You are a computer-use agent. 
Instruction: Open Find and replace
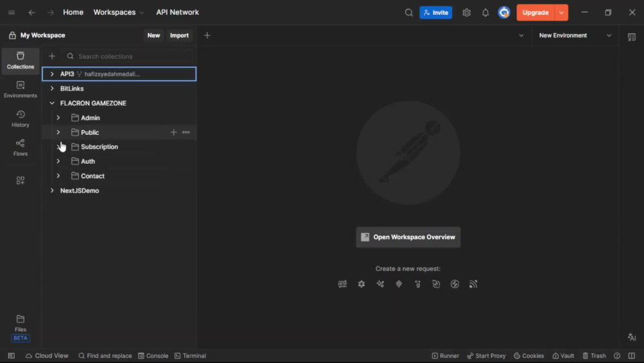click(105, 356)
